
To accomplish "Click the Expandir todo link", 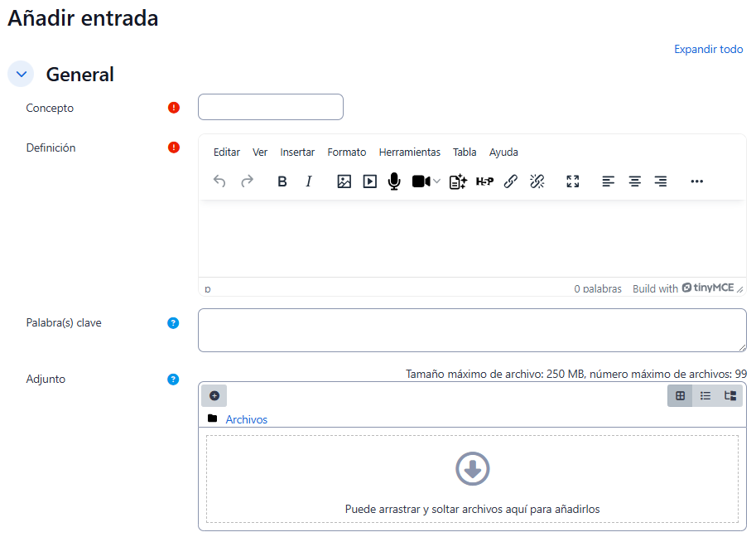I will tap(708, 50).
